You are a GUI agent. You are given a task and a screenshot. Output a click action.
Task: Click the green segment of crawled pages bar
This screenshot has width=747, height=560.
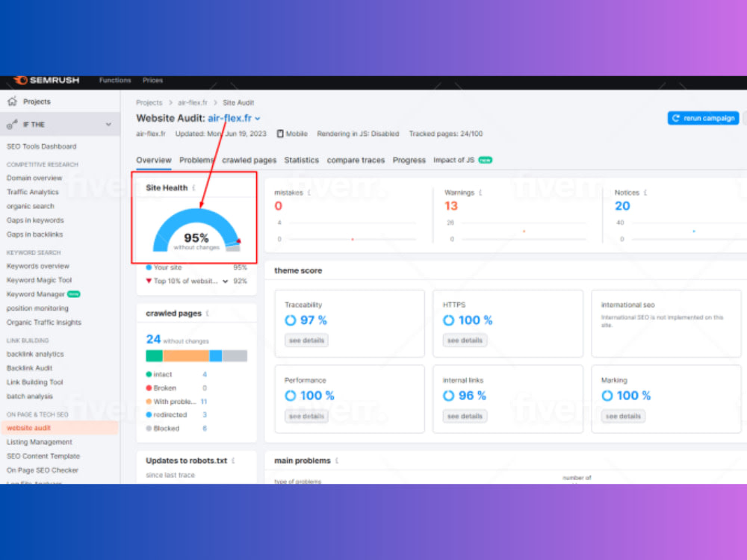154,355
